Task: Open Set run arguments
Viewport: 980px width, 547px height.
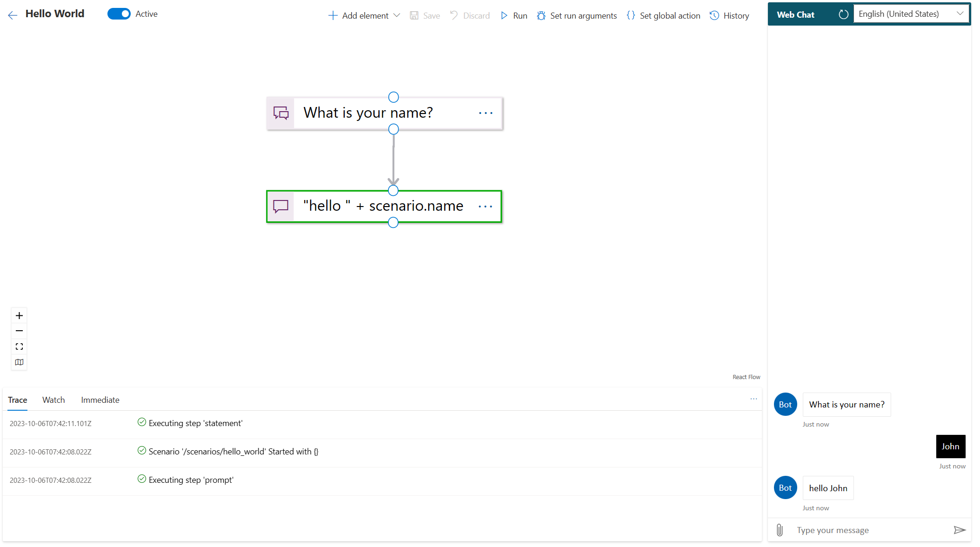Action: click(x=577, y=15)
